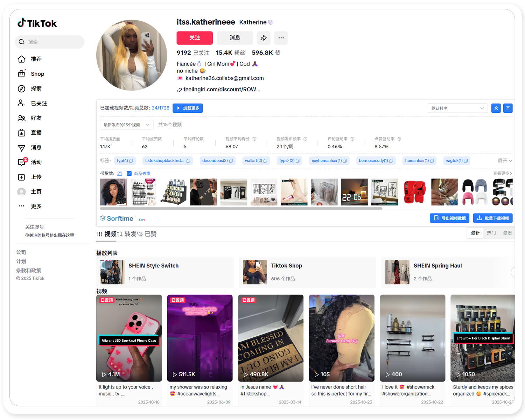Switch to the 热门 videos tab
Viewport: 525px width, 420px height.
pyautogui.click(x=491, y=233)
